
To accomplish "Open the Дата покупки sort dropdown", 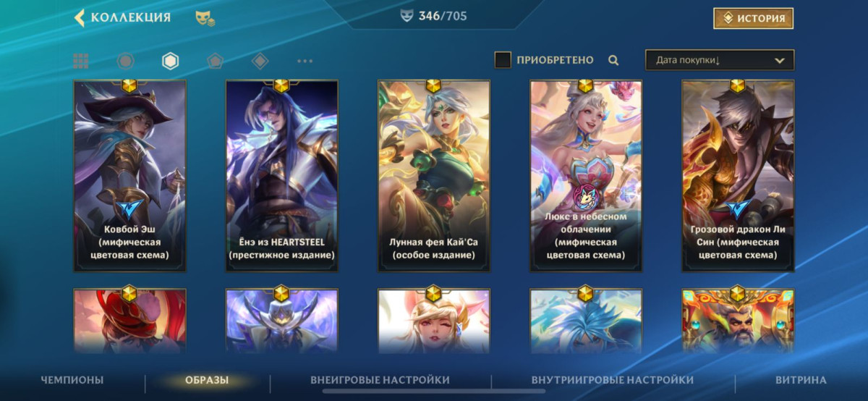I will [720, 60].
